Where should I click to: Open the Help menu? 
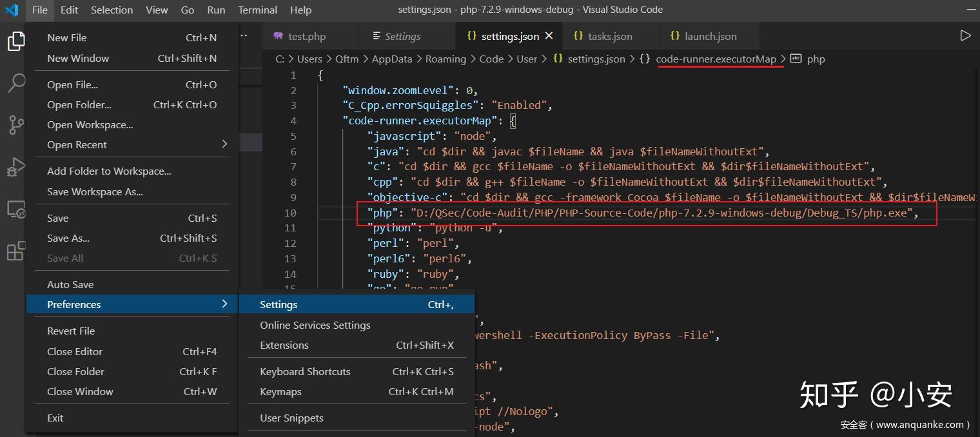[x=300, y=10]
